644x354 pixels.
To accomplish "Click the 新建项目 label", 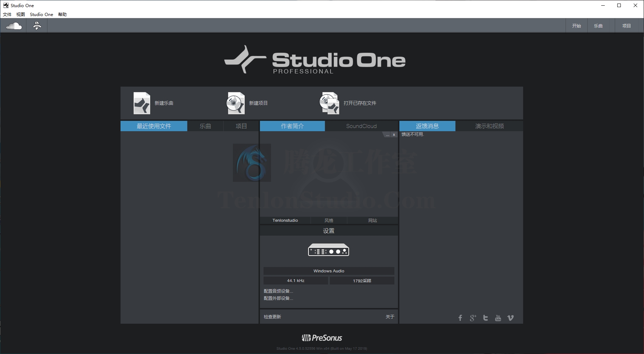I will 258,103.
